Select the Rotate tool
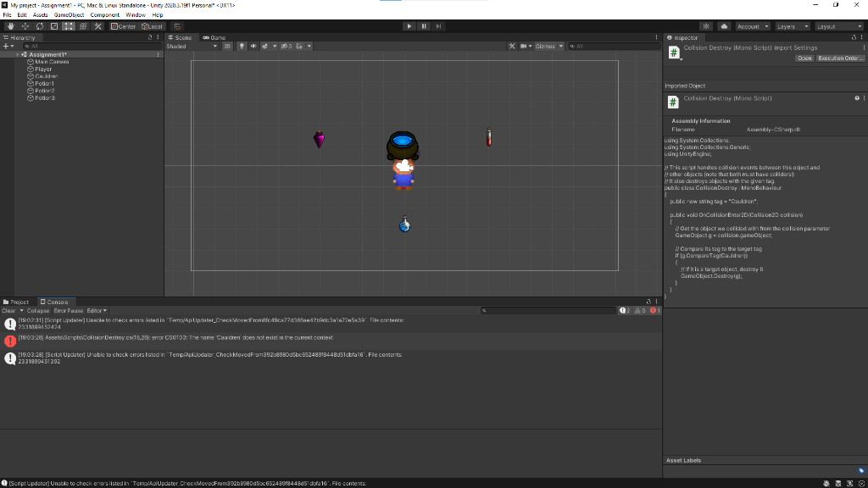This screenshot has height=488, width=868. (40, 26)
